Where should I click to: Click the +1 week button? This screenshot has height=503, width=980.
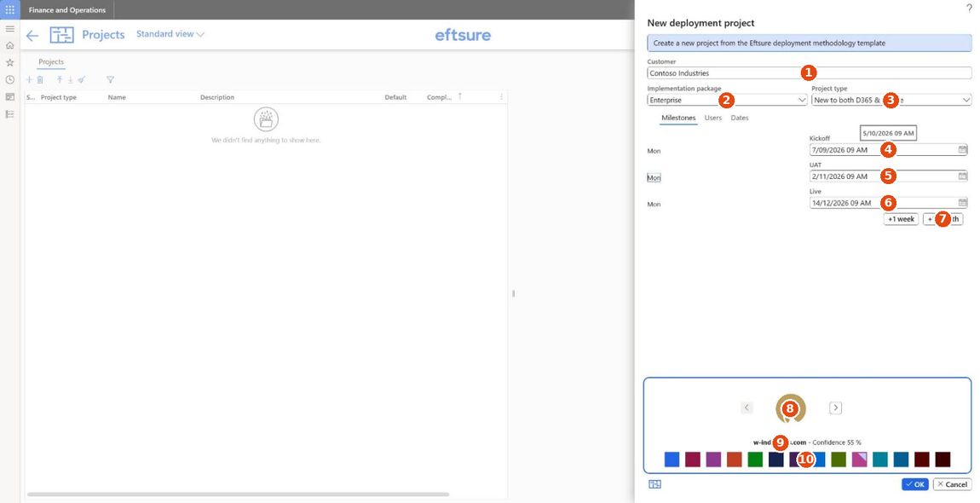(x=901, y=219)
